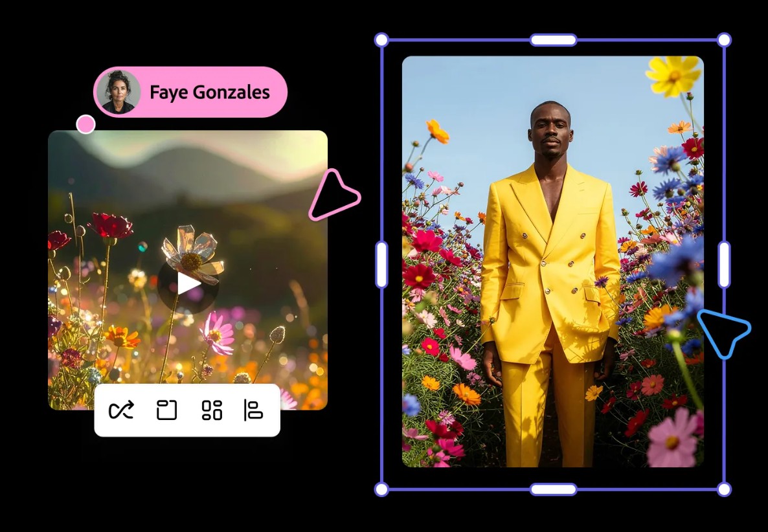
Task: Click the left side resize handle
Action: [x=381, y=265]
